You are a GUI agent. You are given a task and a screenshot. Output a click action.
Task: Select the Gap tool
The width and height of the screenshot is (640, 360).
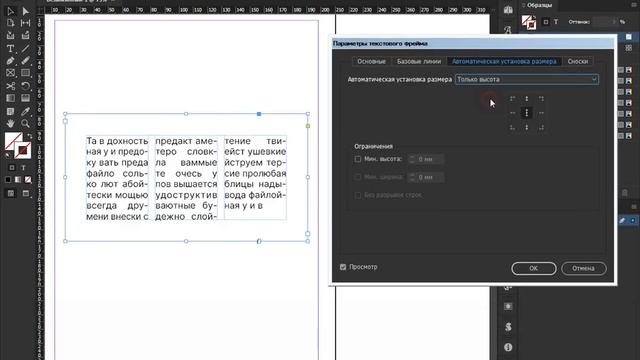[25, 23]
